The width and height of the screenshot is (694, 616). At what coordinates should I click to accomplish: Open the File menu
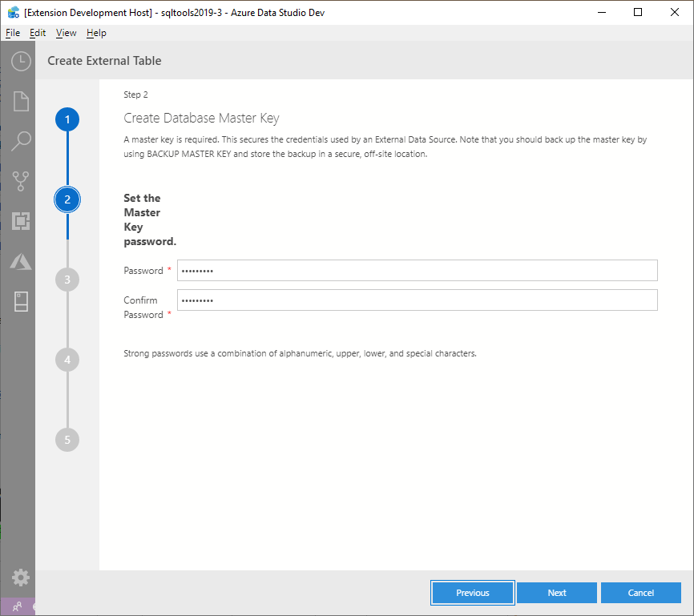13,33
